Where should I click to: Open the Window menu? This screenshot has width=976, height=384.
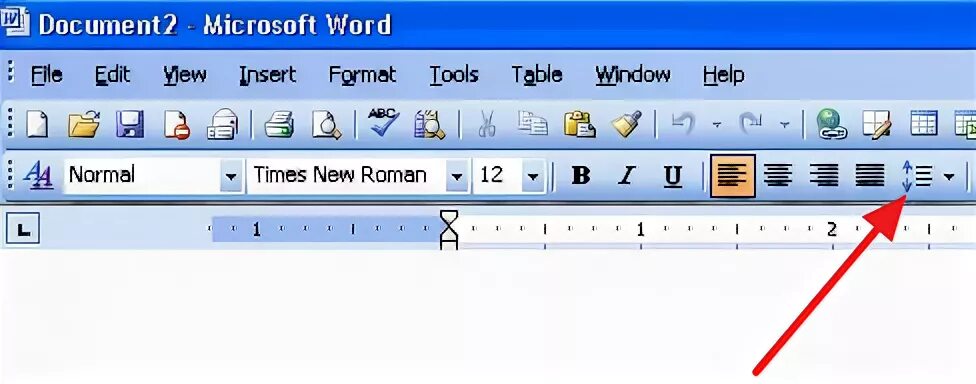tap(633, 75)
